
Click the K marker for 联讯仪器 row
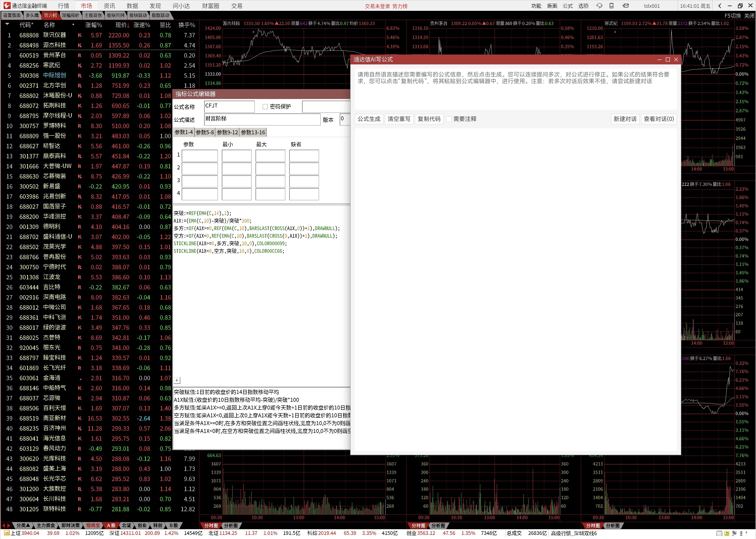pos(80,35)
